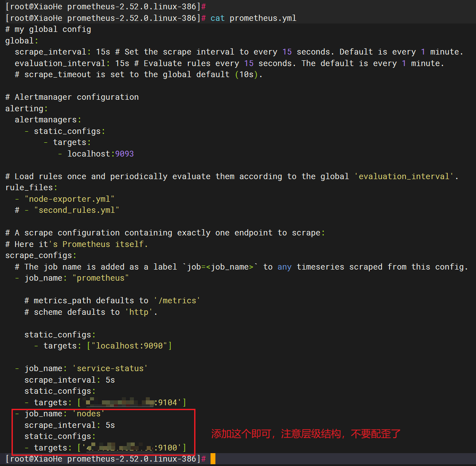The image size is (476, 466).
Task: Click job_name 'nodes' line
Action: click(x=60, y=414)
